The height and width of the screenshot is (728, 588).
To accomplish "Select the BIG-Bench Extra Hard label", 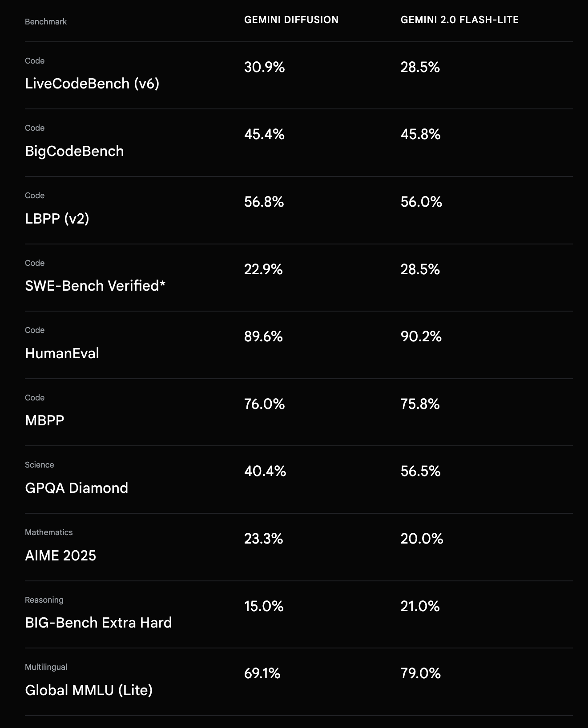I will pos(98,623).
